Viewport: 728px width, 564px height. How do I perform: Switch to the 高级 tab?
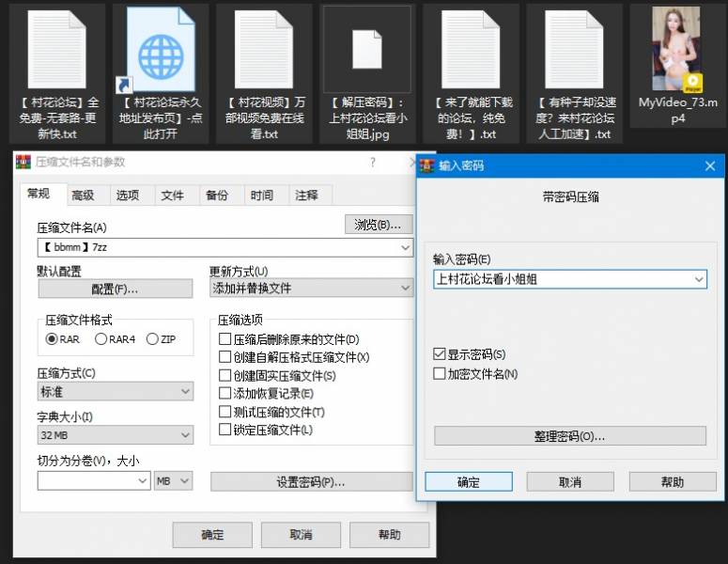(x=83, y=196)
